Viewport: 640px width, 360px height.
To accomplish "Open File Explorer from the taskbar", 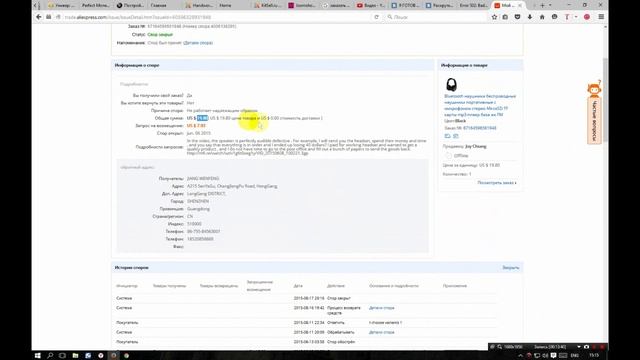I will 75,356.
